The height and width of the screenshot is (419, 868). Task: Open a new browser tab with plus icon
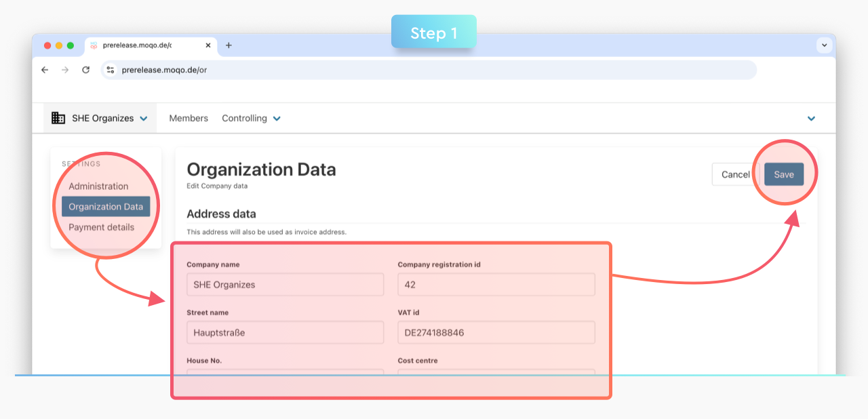click(229, 45)
